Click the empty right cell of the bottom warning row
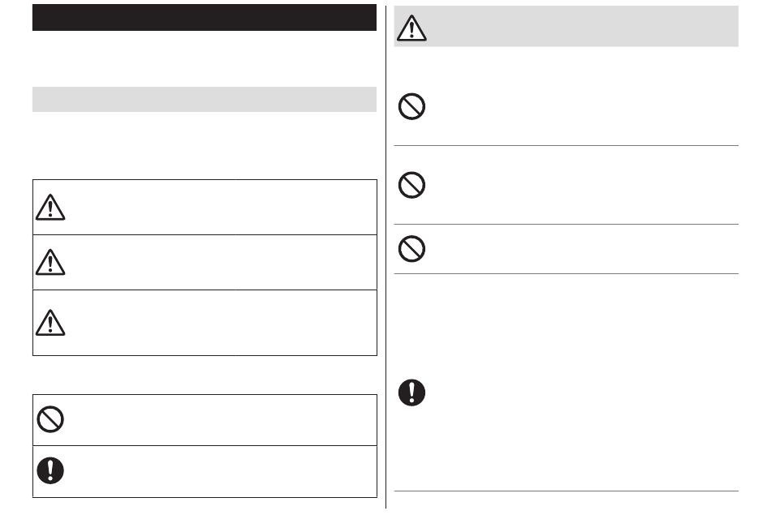 click(x=306, y=323)
